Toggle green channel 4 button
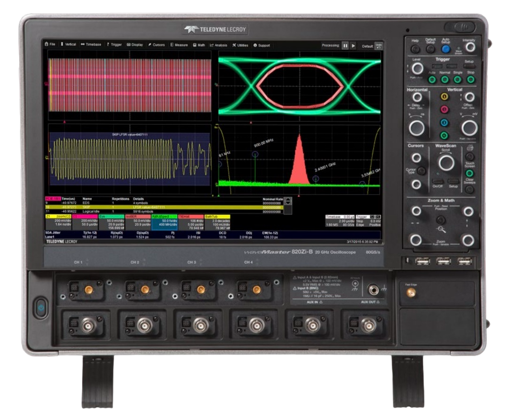The image size is (511, 420). 444,135
